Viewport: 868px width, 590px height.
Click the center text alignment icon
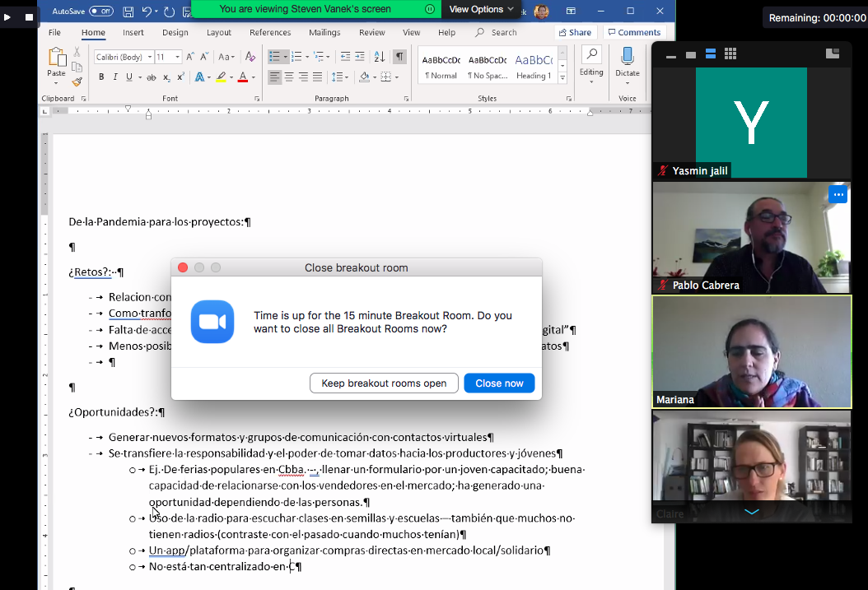click(x=289, y=77)
